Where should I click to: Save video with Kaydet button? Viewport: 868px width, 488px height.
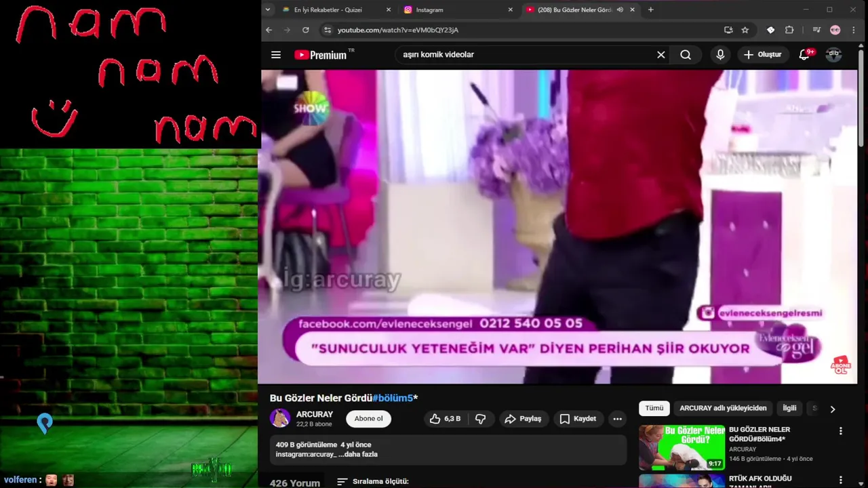(x=578, y=419)
